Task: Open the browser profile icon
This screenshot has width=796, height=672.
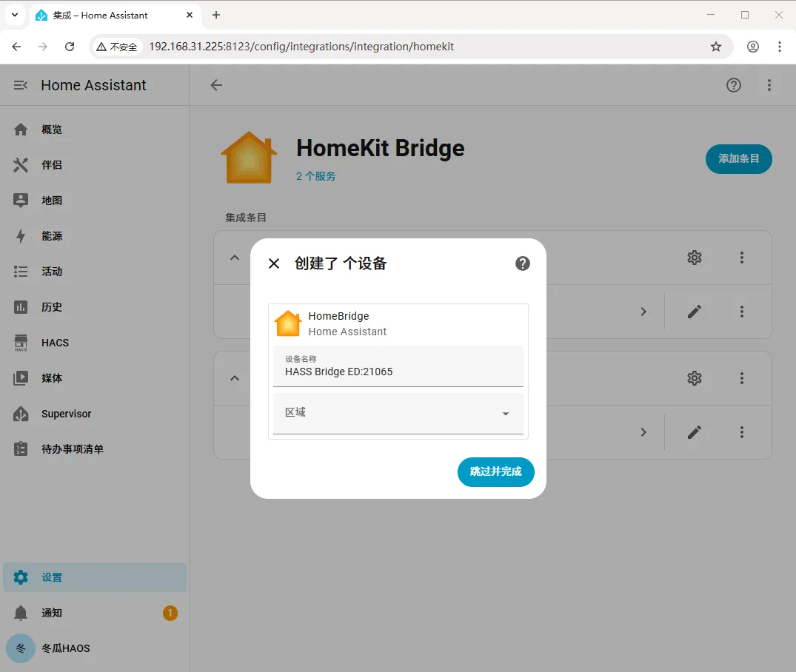Action: pyautogui.click(x=753, y=47)
